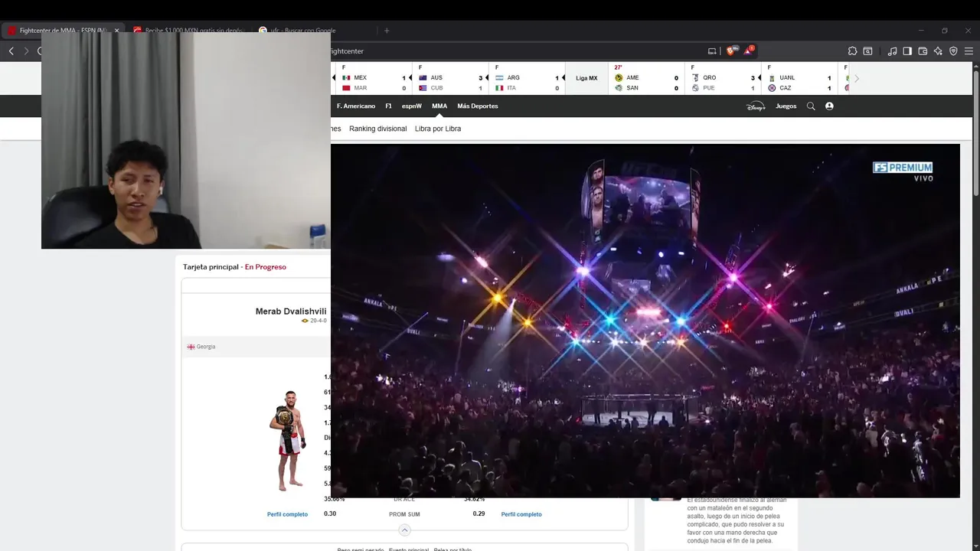Open the Juegos link in navbar
This screenshot has height=551, width=980.
(786, 106)
